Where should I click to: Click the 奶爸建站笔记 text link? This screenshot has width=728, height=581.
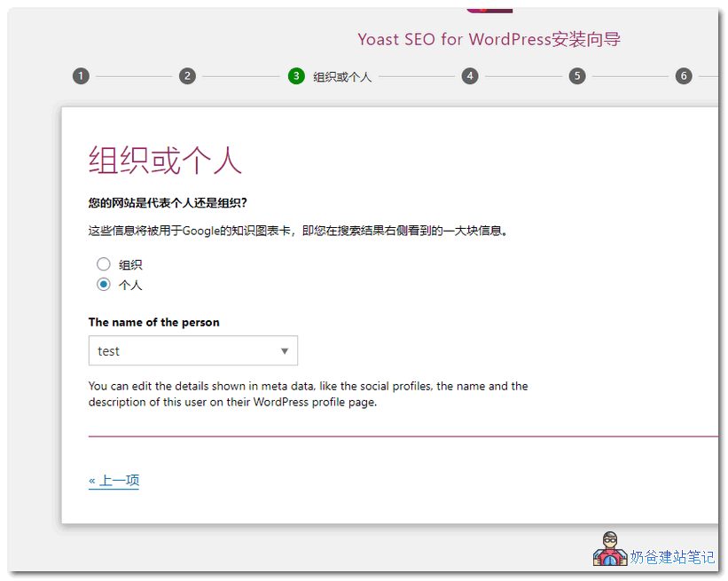[670, 557]
